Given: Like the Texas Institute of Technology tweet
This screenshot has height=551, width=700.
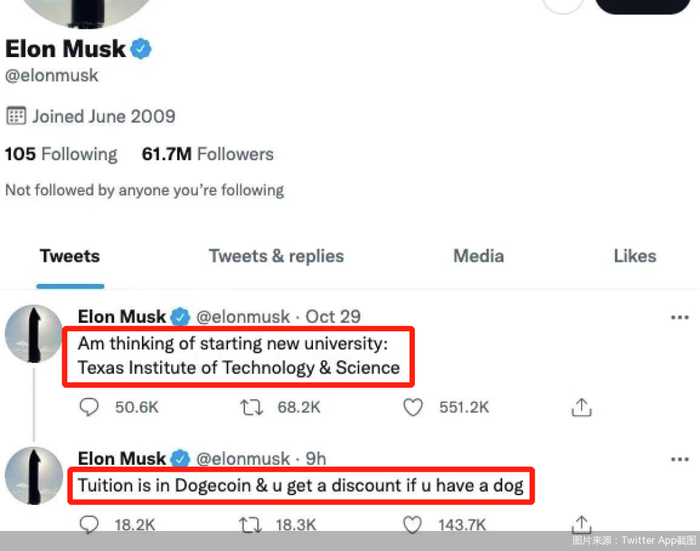Looking at the screenshot, I should (x=413, y=407).
